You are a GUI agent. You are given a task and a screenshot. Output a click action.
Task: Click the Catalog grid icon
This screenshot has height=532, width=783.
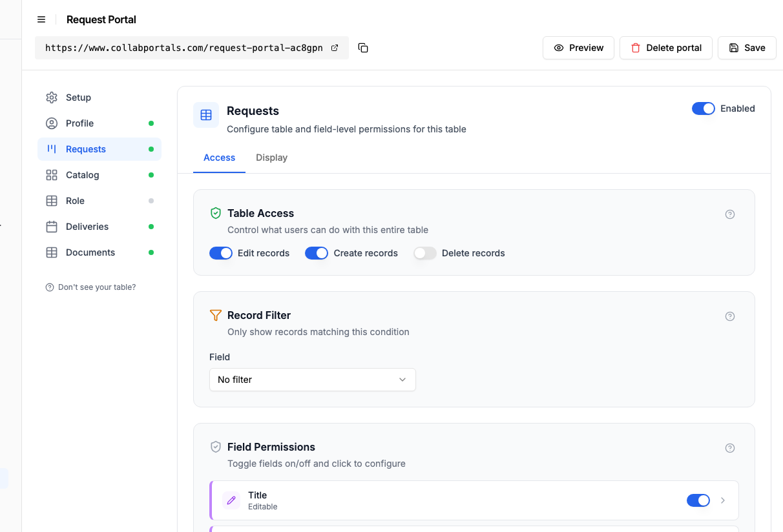click(x=52, y=175)
